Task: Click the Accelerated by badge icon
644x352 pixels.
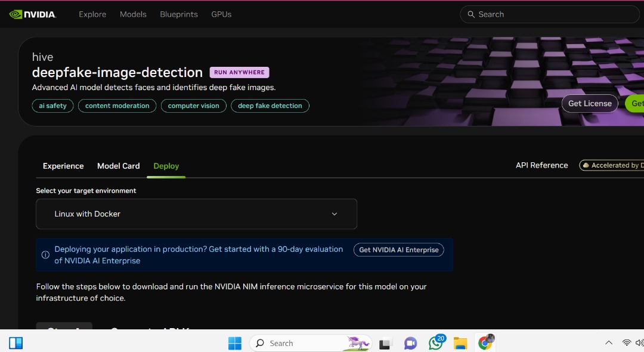Action: pos(586,165)
